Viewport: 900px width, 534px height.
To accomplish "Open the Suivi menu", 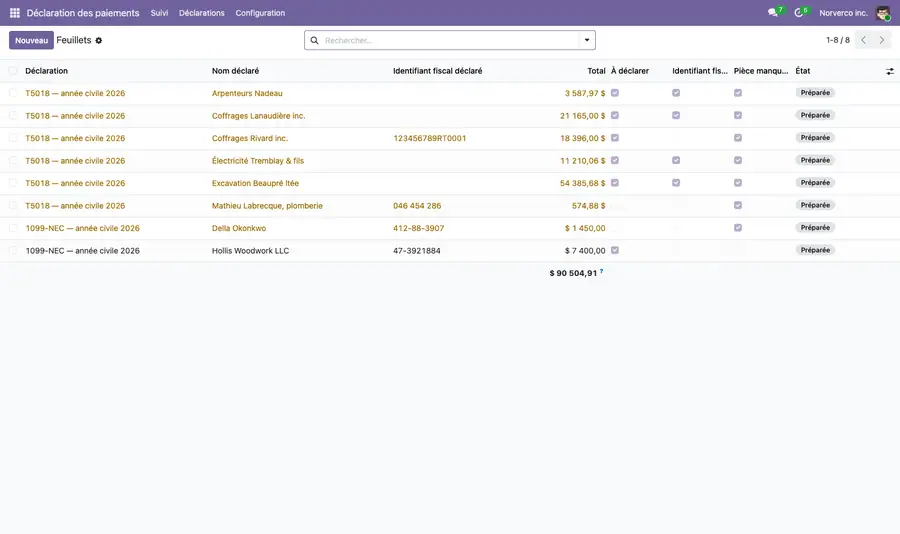I will click(159, 13).
